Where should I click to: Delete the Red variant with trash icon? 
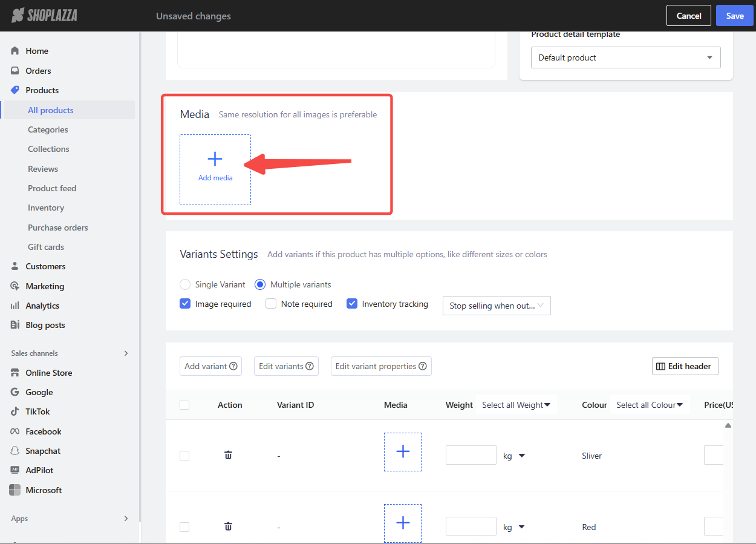click(228, 526)
